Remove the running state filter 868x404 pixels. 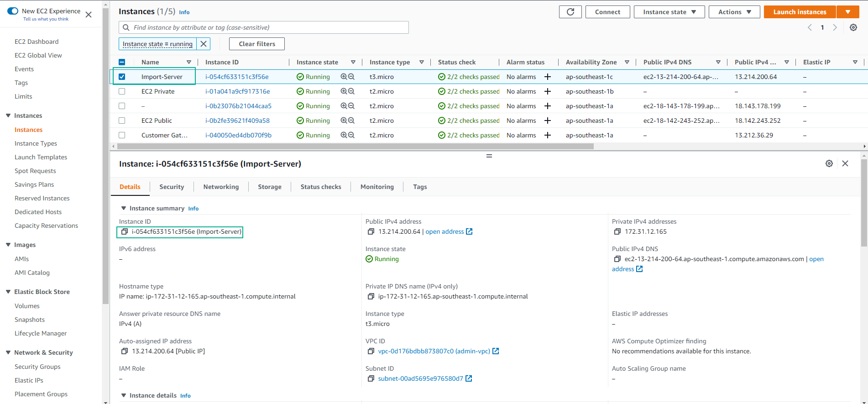(204, 44)
